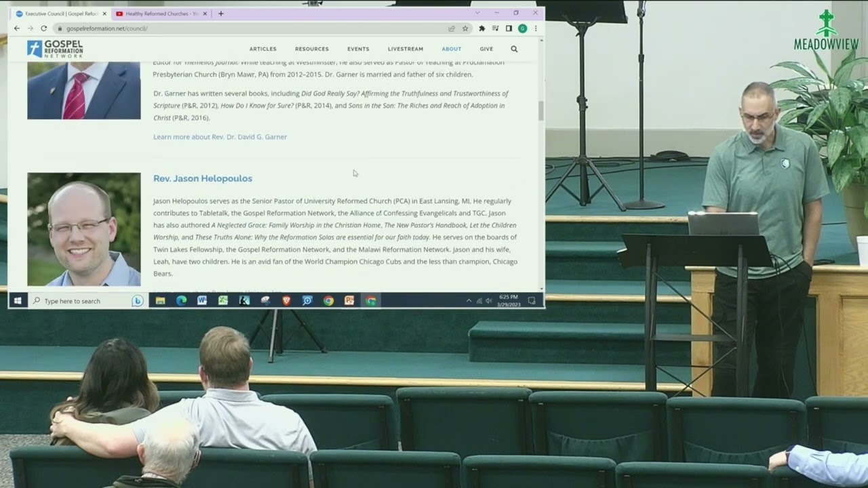The image size is (868, 488).
Task: Open Chrome three-dot menu
Action: [x=536, y=28]
